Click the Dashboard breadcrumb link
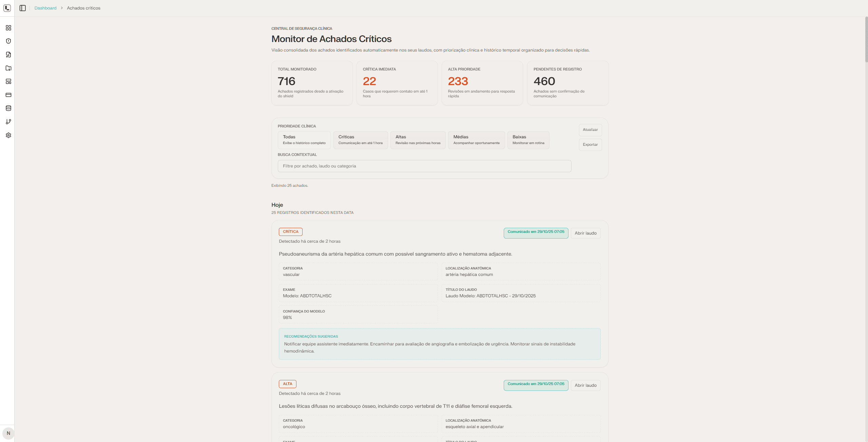 click(45, 8)
